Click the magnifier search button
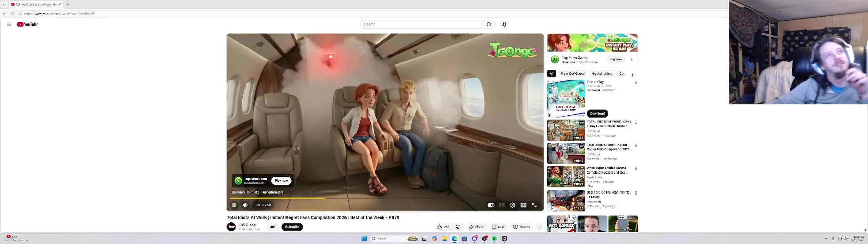868x244 pixels. click(x=489, y=24)
